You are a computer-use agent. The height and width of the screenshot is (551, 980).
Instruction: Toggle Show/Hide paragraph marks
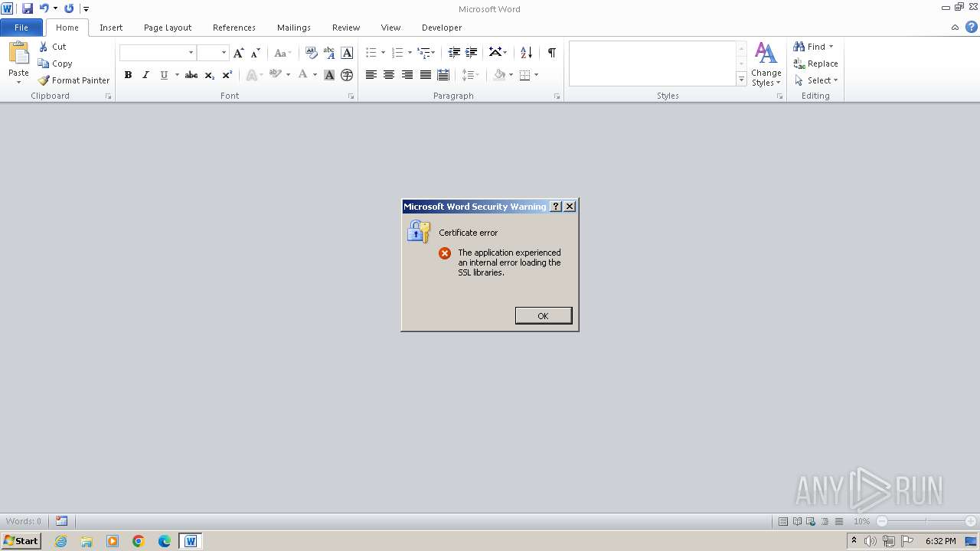pos(551,53)
